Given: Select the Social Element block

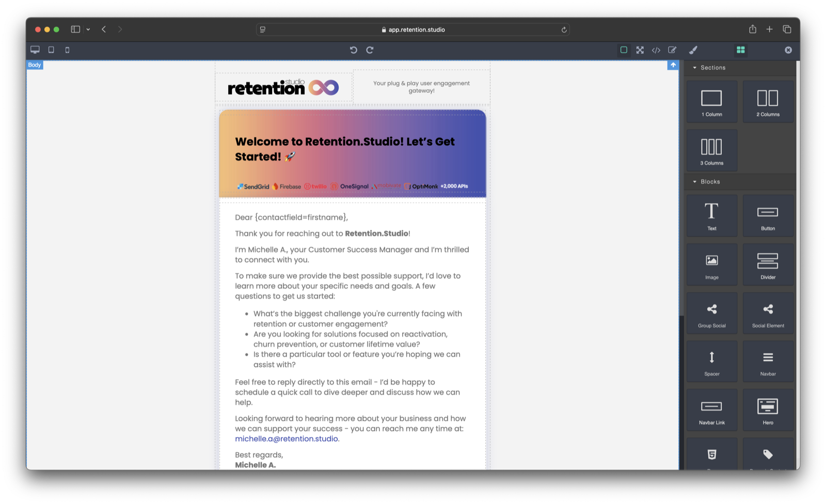Looking at the screenshot, I should click(x=768, y=313).
